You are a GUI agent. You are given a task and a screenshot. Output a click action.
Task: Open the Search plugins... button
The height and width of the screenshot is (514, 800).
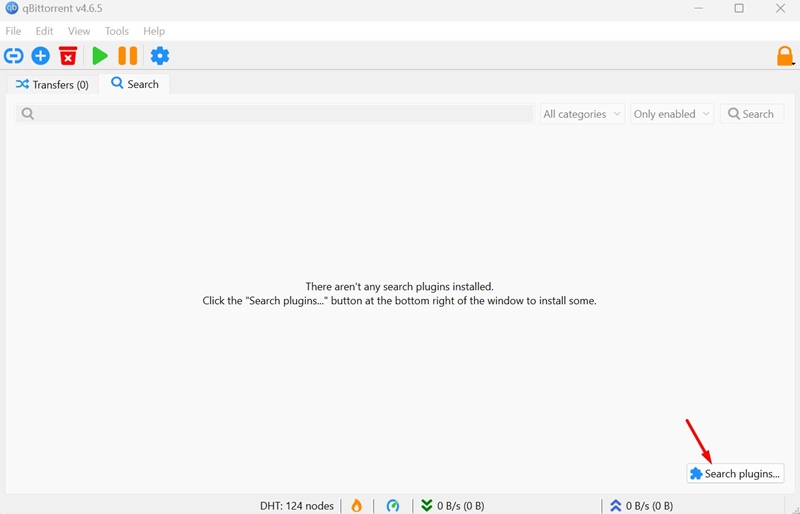tap(735, 474)
